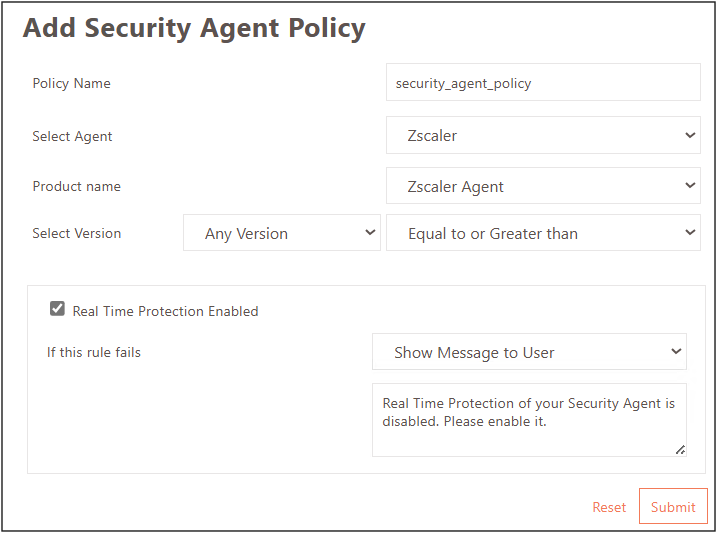The width and height of the screenshot is (716, 537).
Task: Click the If this rule fails label
Action: tap(94, 352)
